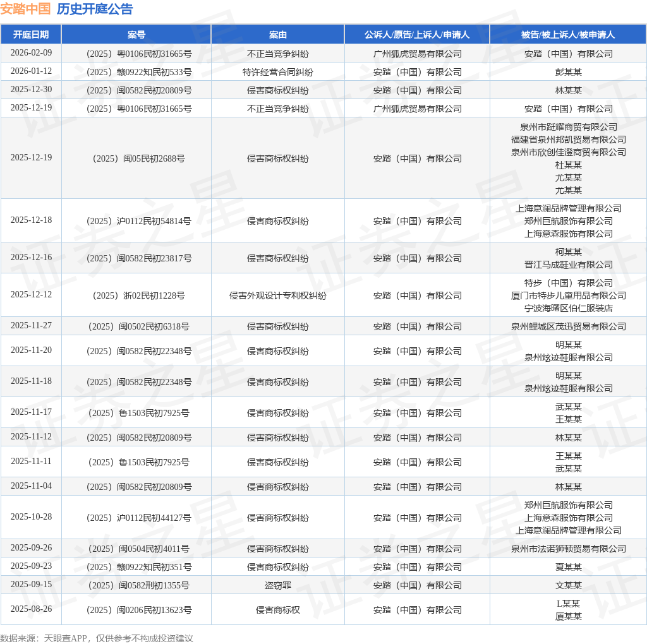Click the date 2025-09-15
The width and height of the screenshot is (647, 644).
click(32, 584)
